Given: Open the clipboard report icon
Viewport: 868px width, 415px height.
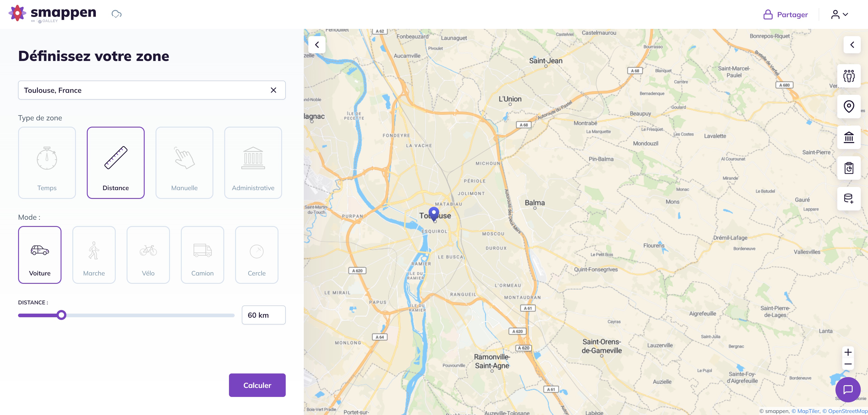Looking at the screenshot, I should (x=849, y=168).
